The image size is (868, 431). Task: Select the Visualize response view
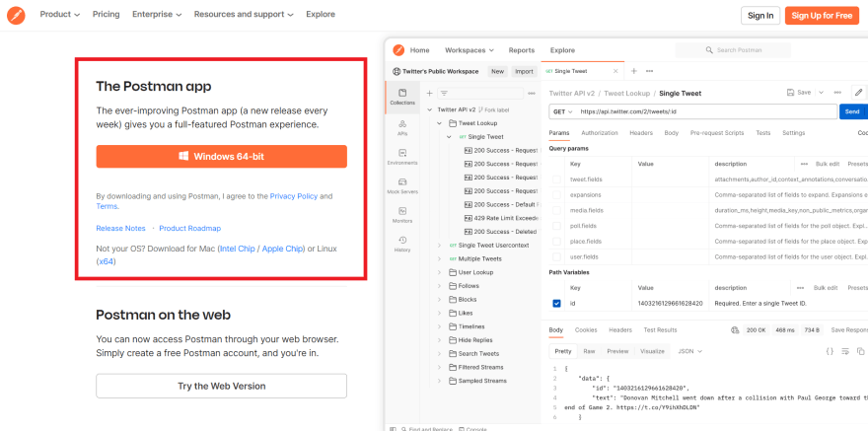point(652,351)
